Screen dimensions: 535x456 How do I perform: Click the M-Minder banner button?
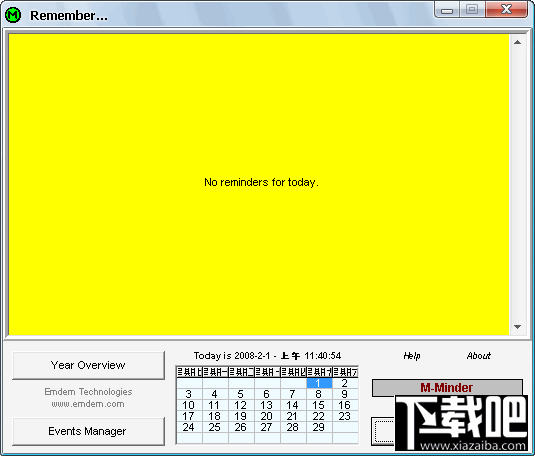(x=447, y=387)
